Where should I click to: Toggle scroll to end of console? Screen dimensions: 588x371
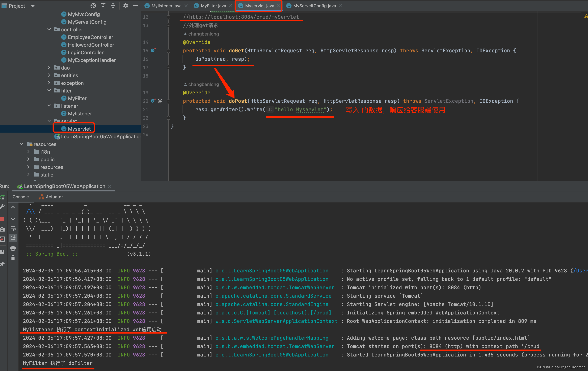[x=13, y=238]
